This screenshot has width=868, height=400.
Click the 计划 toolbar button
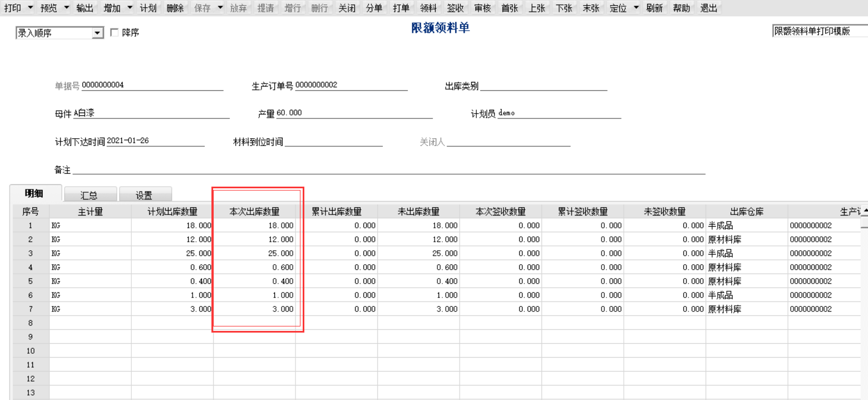click(x=148, y=8)
